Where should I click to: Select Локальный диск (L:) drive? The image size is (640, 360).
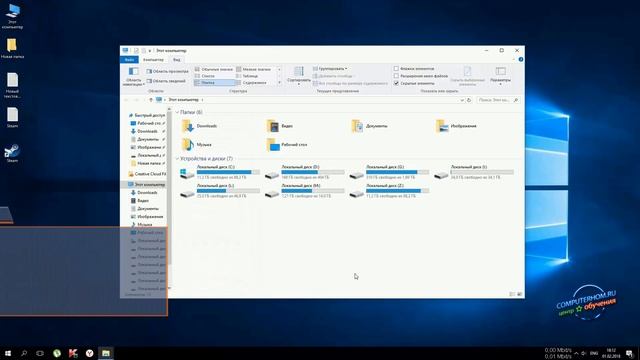(x=220, y=191)
